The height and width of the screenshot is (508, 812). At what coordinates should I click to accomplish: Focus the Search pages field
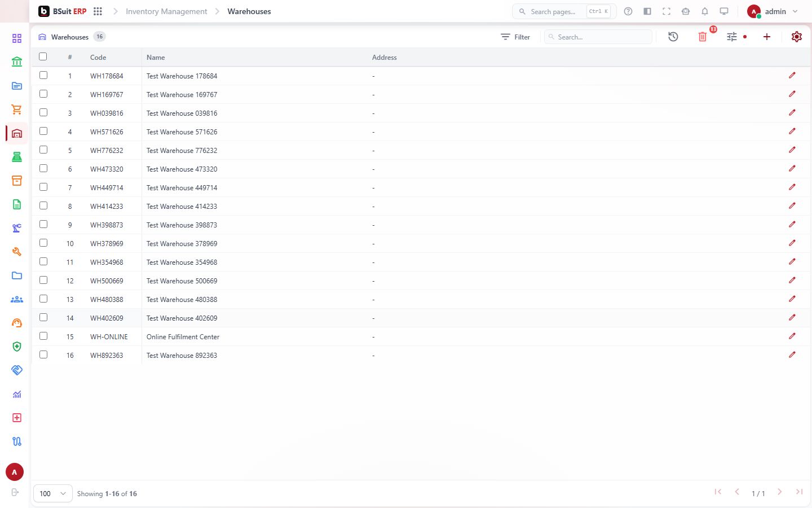click(x=564, y=11)
